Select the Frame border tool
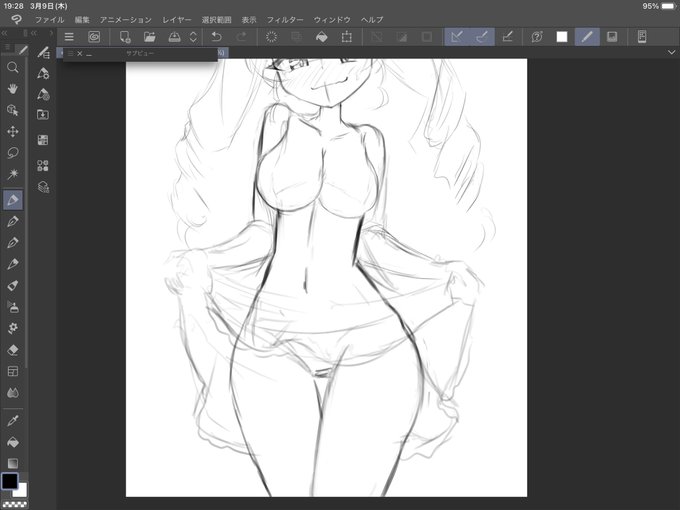This screenshot has width=680, height=510. tap(13, 371)
